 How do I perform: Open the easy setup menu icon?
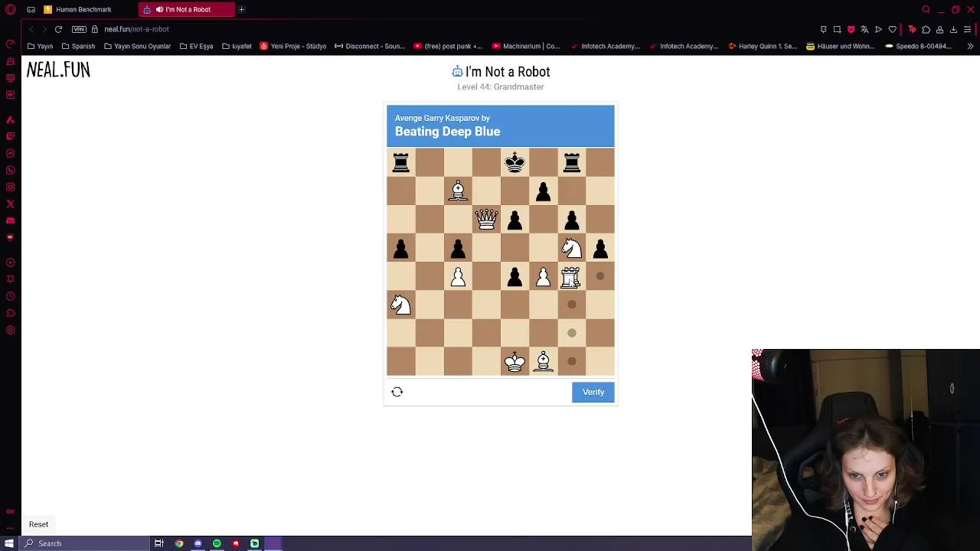point(967,29)
